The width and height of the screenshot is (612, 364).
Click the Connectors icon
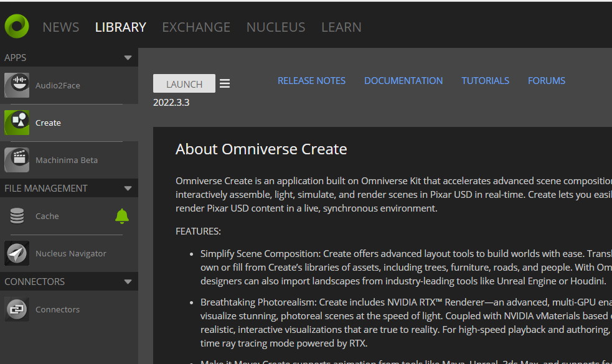click(17, 309)
